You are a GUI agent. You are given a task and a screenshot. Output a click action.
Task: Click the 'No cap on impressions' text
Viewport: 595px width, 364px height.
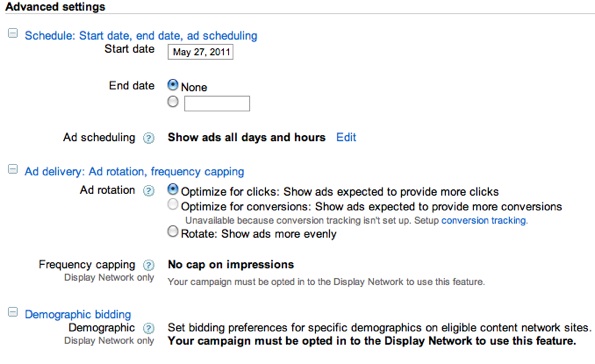click(231, 265)
